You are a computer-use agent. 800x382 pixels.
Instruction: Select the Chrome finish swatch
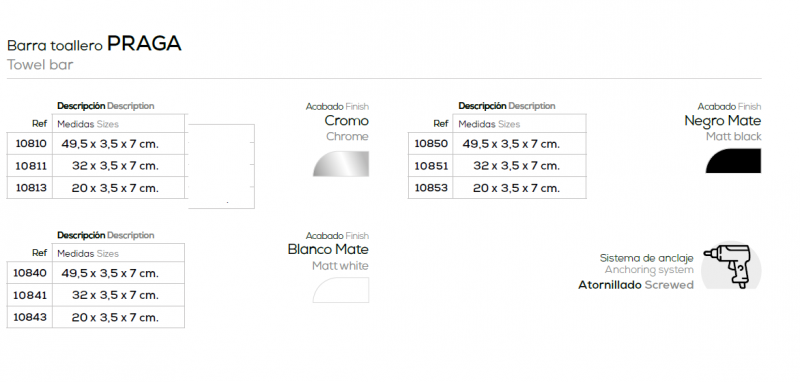(341, 164)
